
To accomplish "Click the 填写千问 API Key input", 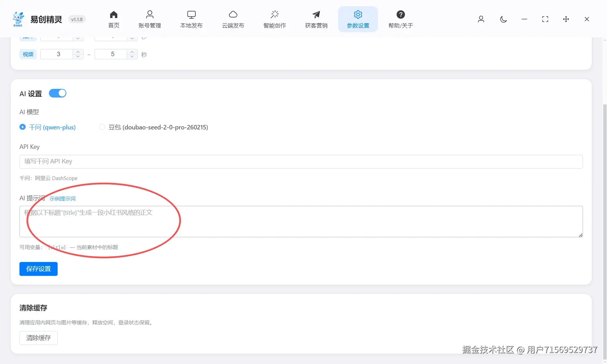I will [301, 162].
